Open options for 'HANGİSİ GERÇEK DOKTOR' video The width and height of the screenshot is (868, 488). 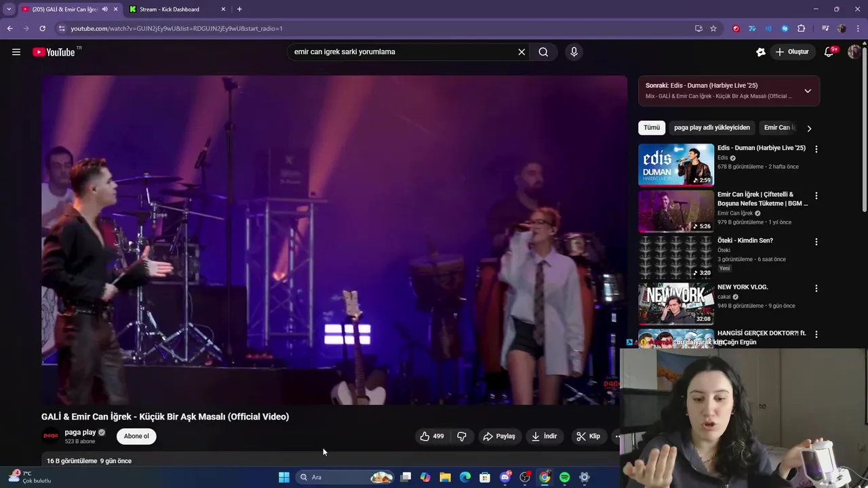pos(816,334)
